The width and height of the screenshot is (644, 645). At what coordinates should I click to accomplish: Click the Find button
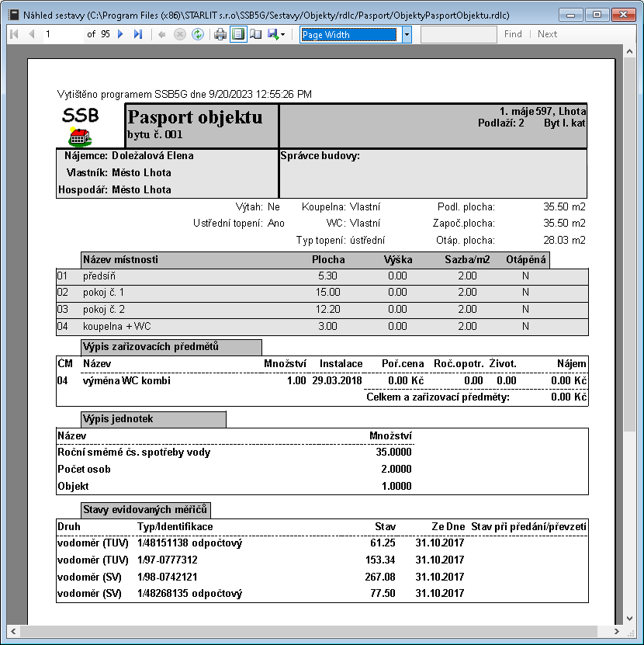(x=513, y=34)
